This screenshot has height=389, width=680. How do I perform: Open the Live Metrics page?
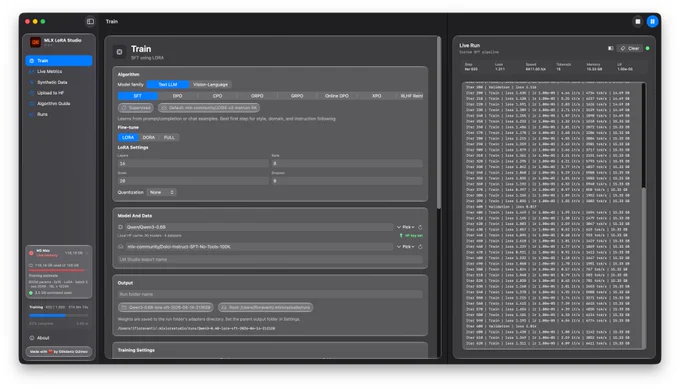point(59,72)
